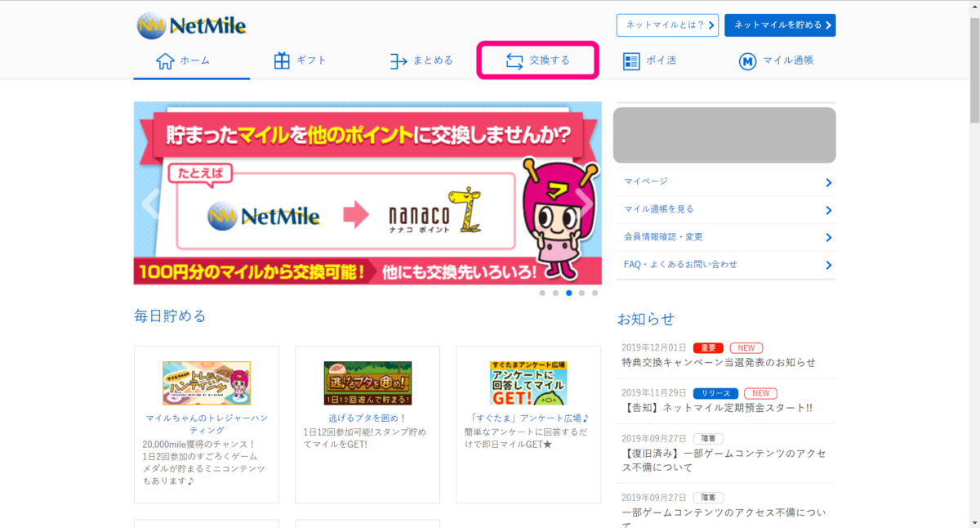Click the 逃げるブタを囲め game thumbnail
Image resolution: width=980 pixels, height=528 pixels.
coord(367,383)
